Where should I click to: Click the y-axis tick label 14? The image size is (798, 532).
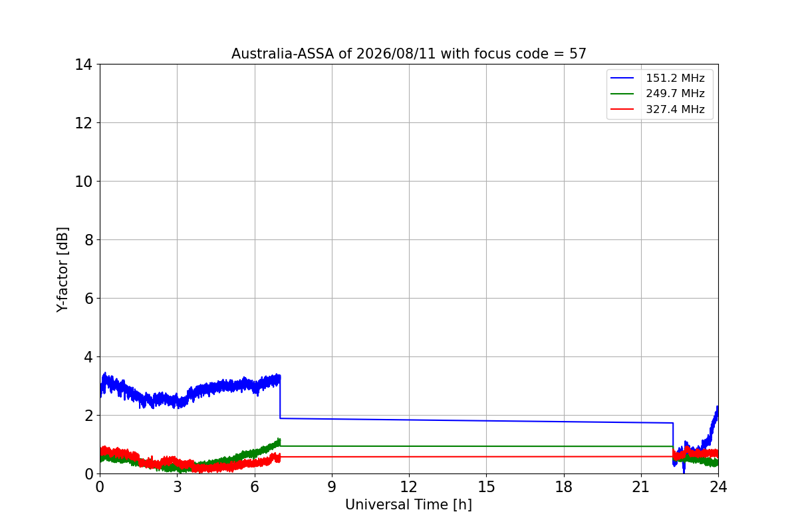coord(84,65)
